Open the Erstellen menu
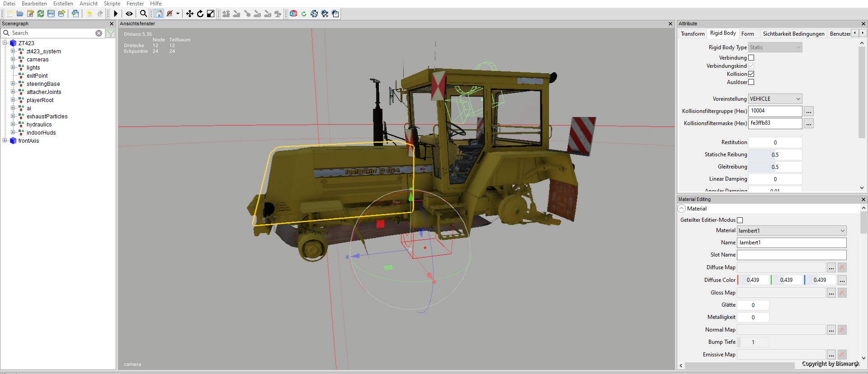This screenshot has height=374, width=868. click(x=63, y=4)
